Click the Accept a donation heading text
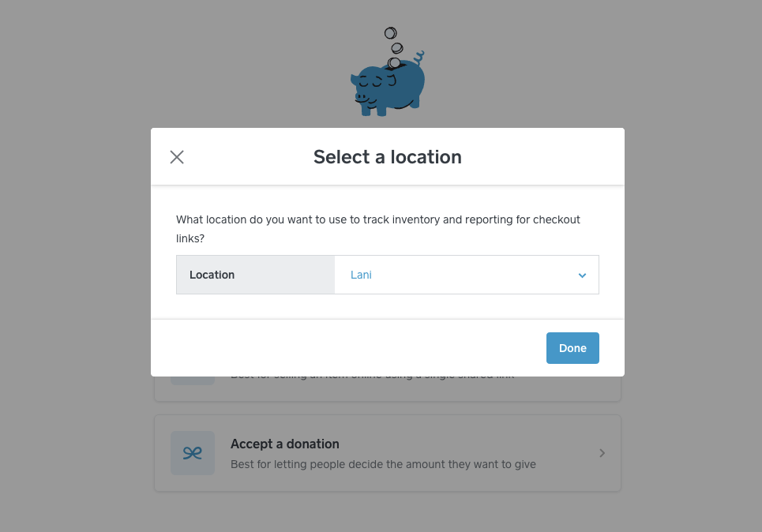The image size is (762, 532). 284,444
